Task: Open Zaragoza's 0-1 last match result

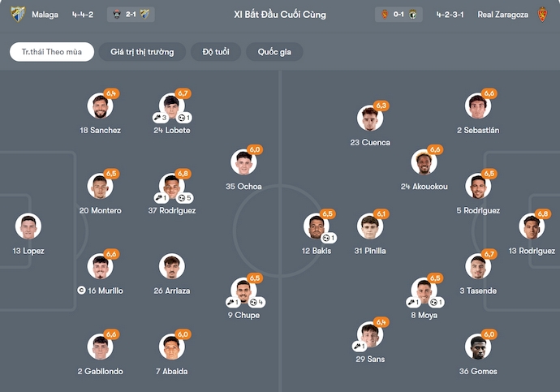Action: point(398,15)
